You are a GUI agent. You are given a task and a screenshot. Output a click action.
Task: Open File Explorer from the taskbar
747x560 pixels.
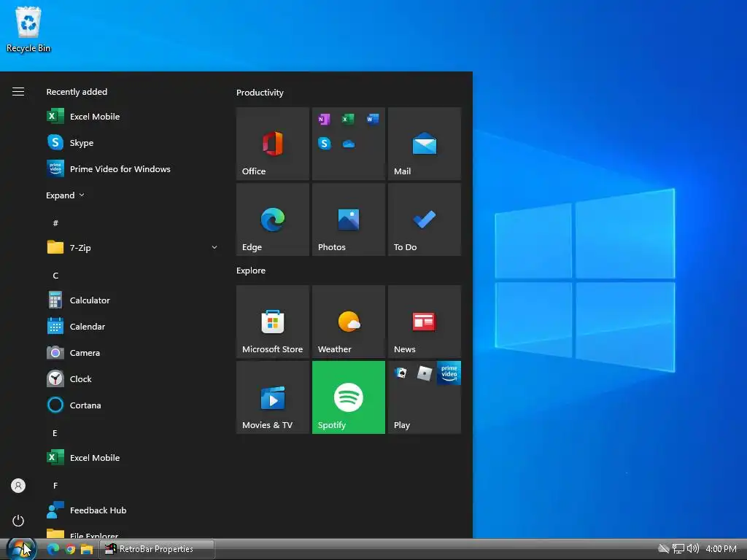87,549
